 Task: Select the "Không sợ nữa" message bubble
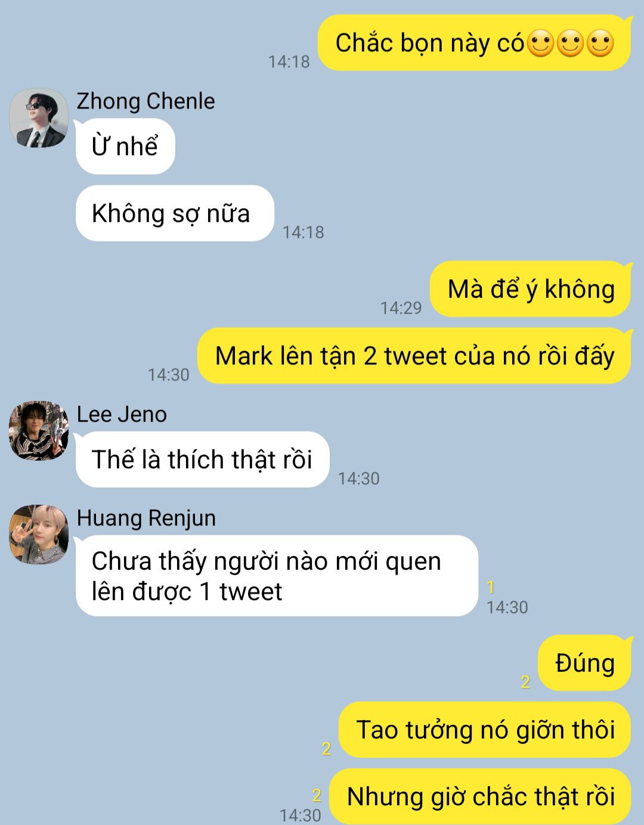pyautogui.click(x=175, y=213)
